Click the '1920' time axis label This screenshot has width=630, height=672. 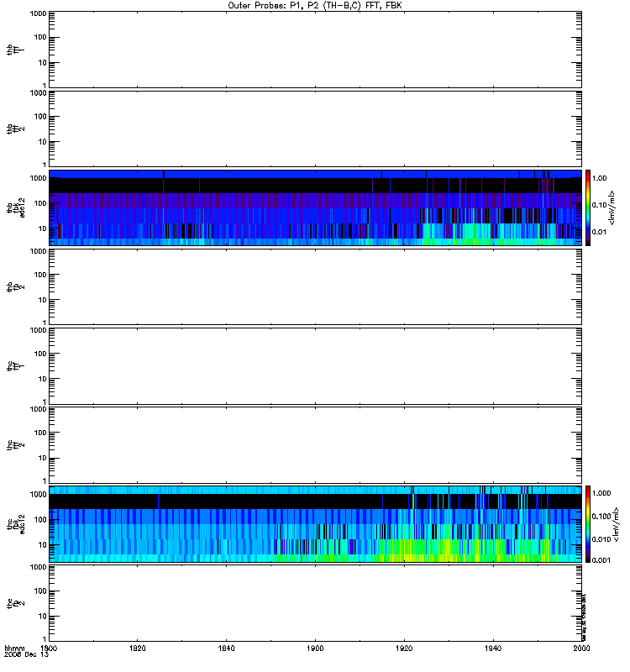(404, 648)
